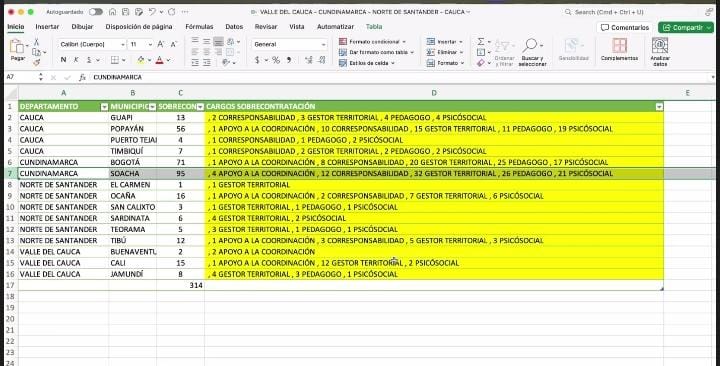Click increase decimal places icon
The image size is (720, 366).
click(309, 60)
